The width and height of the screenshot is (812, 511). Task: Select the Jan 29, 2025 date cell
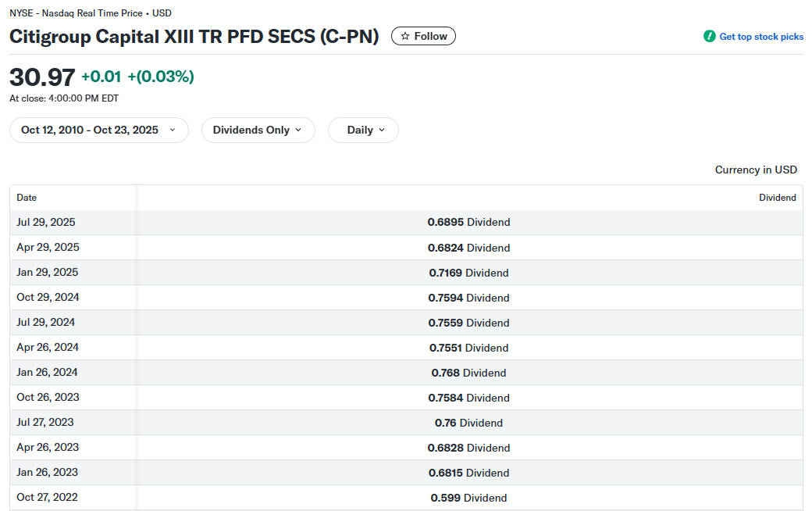click(48, 273)
